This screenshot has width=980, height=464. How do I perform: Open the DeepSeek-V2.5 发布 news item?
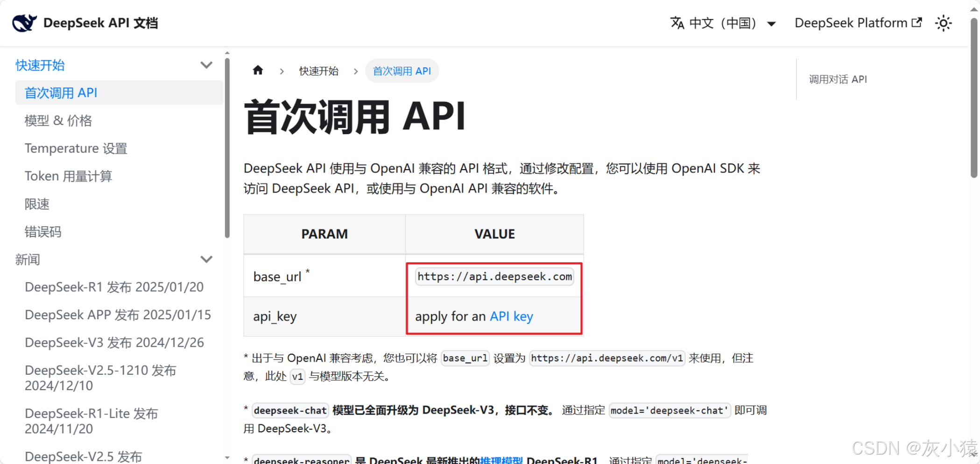point(84,456)
